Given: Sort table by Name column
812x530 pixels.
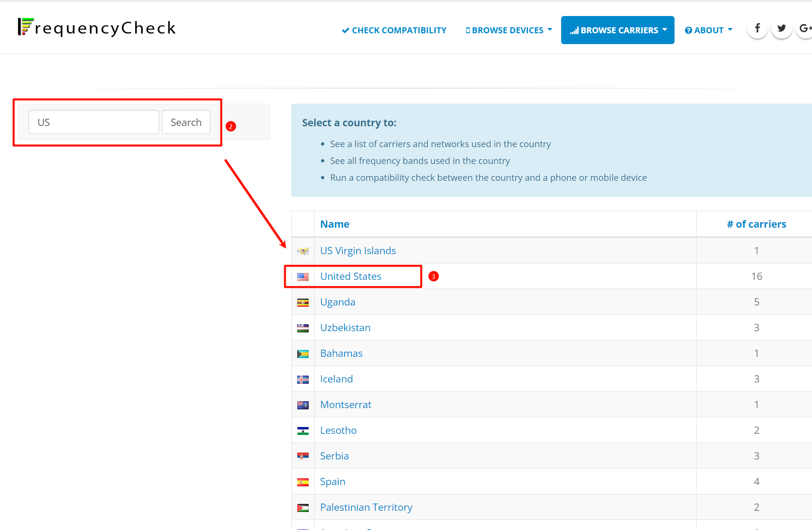Looking at the screenshot, I should (335, 224).
